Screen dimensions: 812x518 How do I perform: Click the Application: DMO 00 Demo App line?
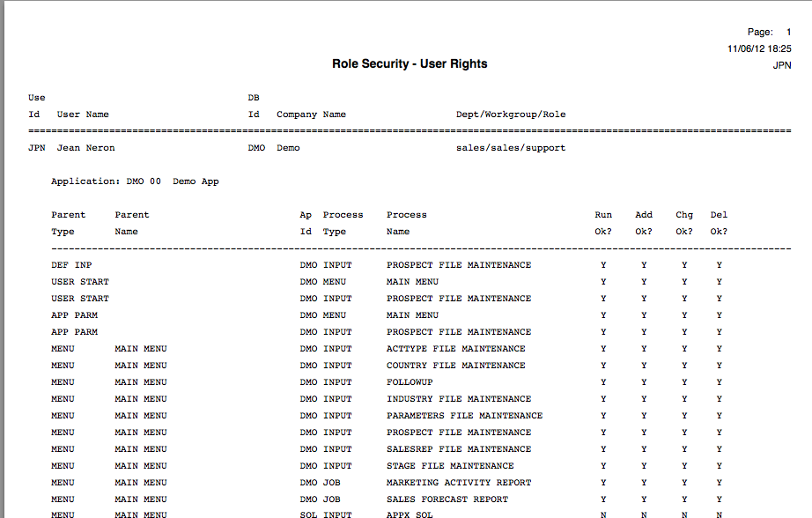pos(132,181)
